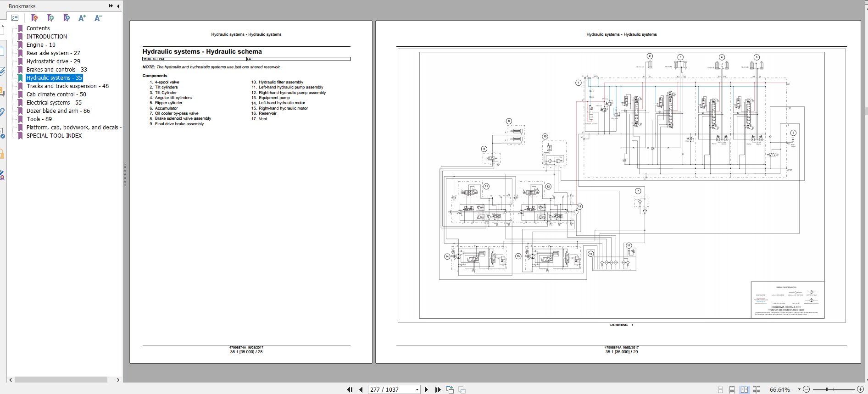Decrease bookmark font size with the A- icon
This screenshot has height=394, width=868.
tap(98, 18)
